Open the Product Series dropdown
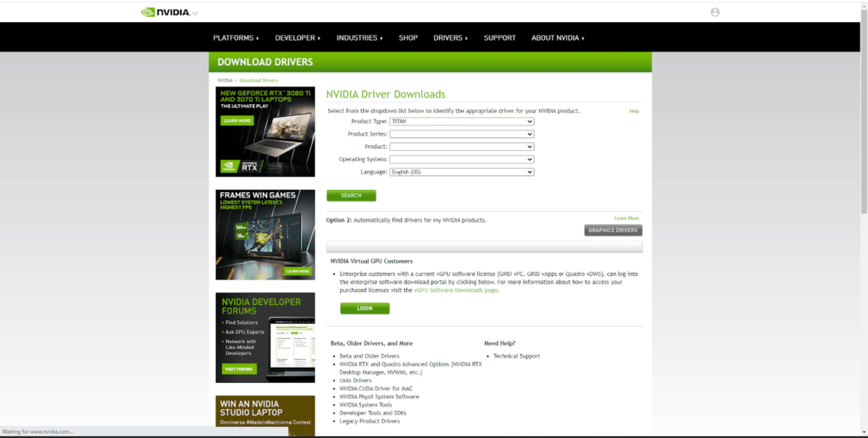Image resolution: width=868 pixels, height=438 pixels. (x=462, y=134)
